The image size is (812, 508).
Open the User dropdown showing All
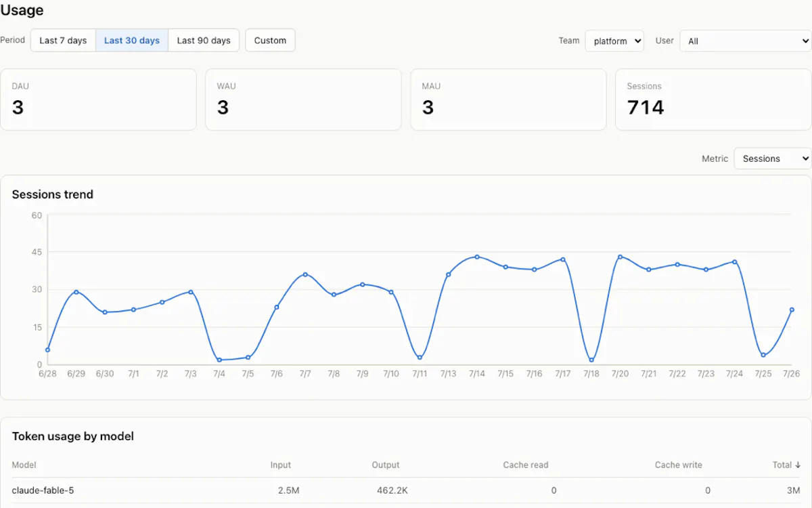point(745,41)
